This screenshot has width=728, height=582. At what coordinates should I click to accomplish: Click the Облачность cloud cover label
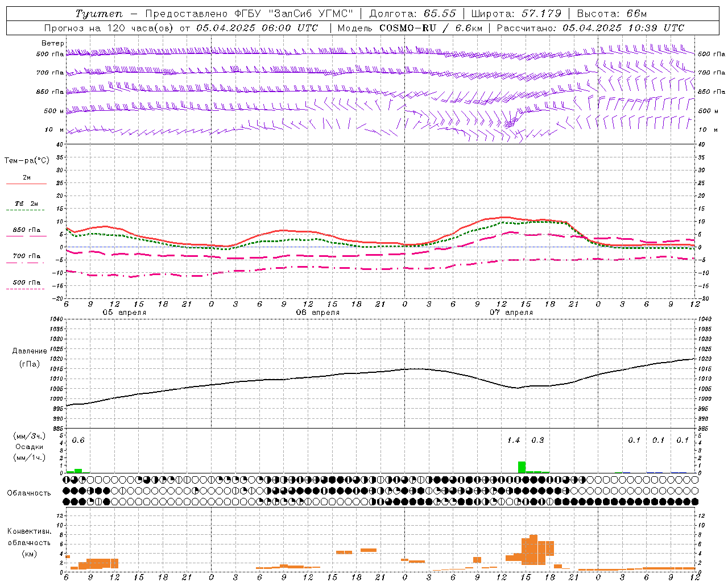pos(29,493)
